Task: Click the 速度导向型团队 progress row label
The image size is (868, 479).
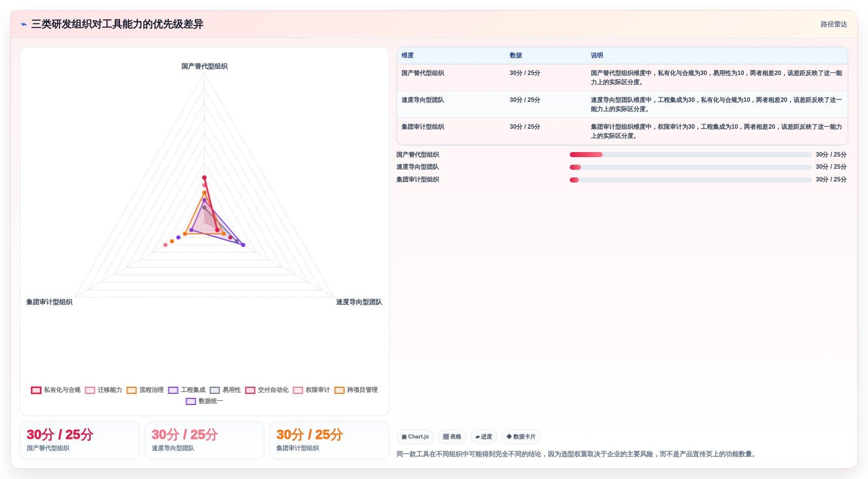Action: pos(418,167)
